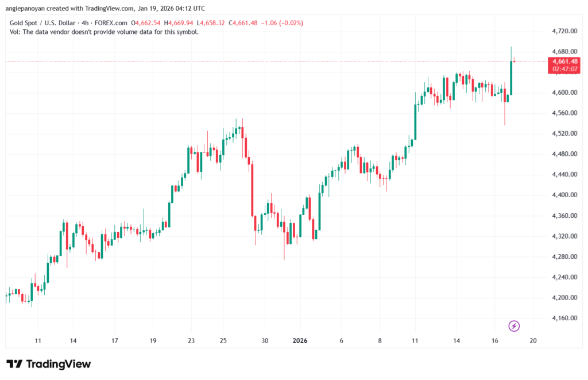Click the 4h interval label
This screenshot has height=380, width=588.
pos(93,23)
